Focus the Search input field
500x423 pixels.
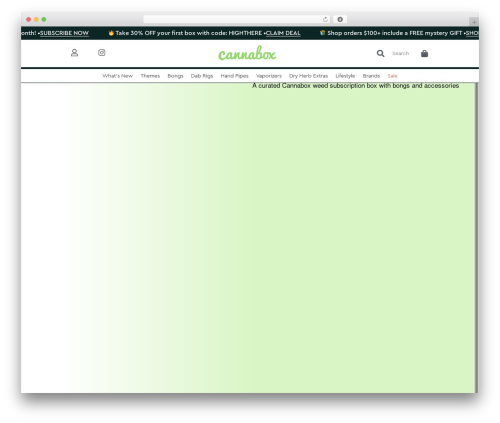pyautogui.click(x=400, y=53)
